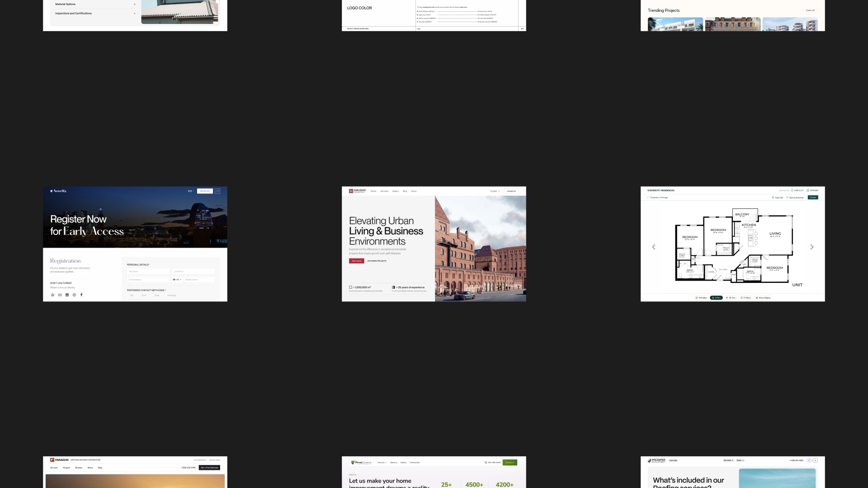
Task: Click Explore All beside Trending Projects
Action: pos(810,10)
